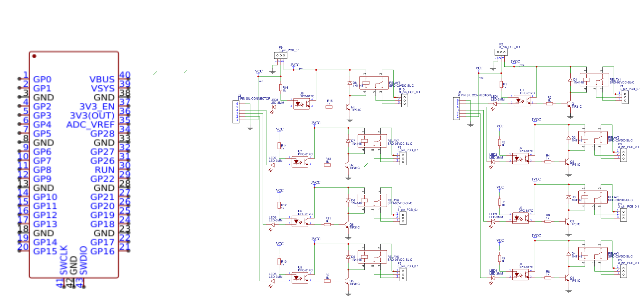Select transistor Q8 TIP31C
The image size is (644, 301).
tap(348, 107)
